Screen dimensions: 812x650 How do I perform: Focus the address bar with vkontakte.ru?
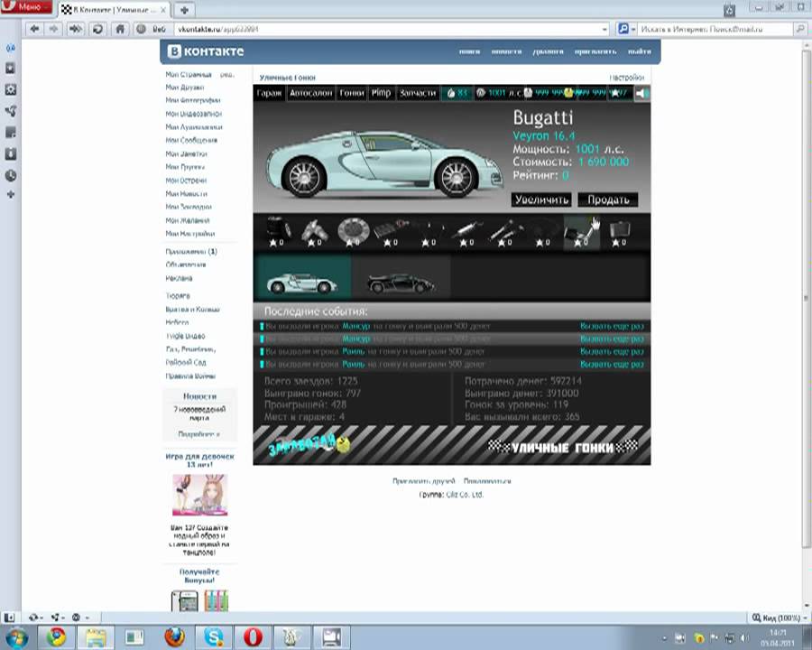388,29
